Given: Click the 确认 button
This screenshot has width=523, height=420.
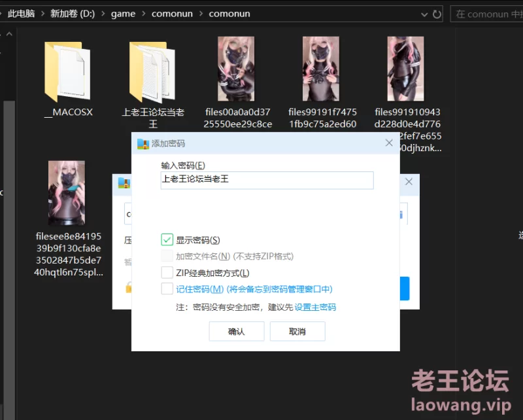Looking at the screenshot, I should 237,331.
